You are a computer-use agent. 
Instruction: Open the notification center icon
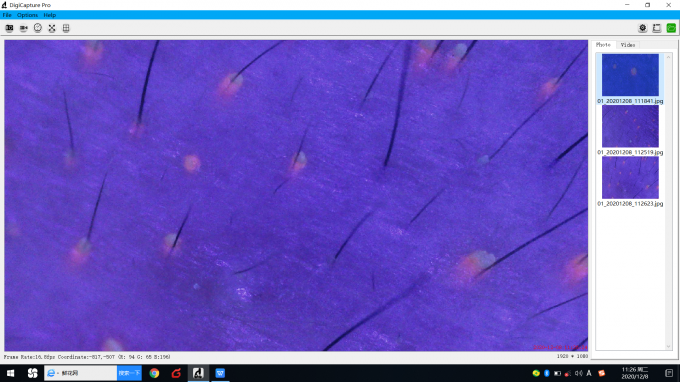coord(669,373)
